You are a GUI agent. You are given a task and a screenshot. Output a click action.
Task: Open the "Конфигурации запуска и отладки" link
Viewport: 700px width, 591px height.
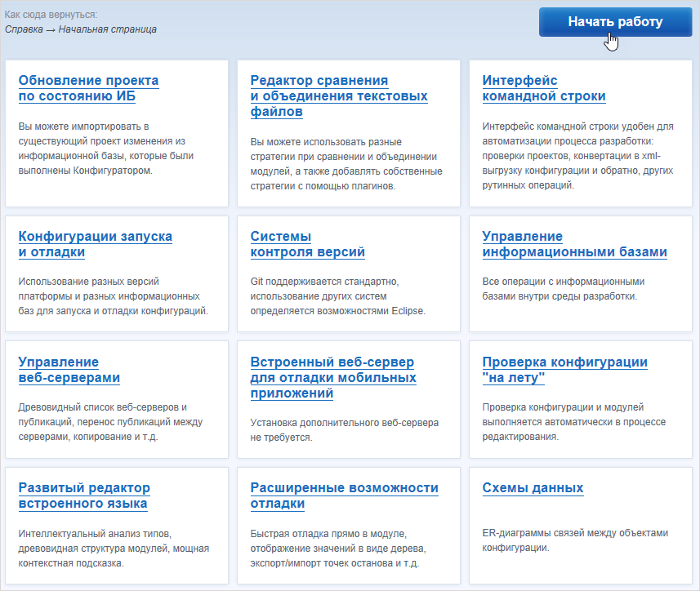click(x=95, y=244)
